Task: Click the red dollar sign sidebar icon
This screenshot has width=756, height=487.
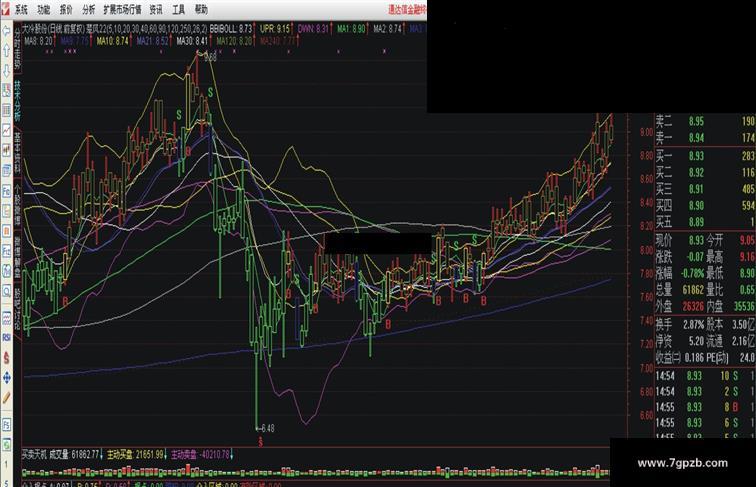Action: click(x=6, y=357)
